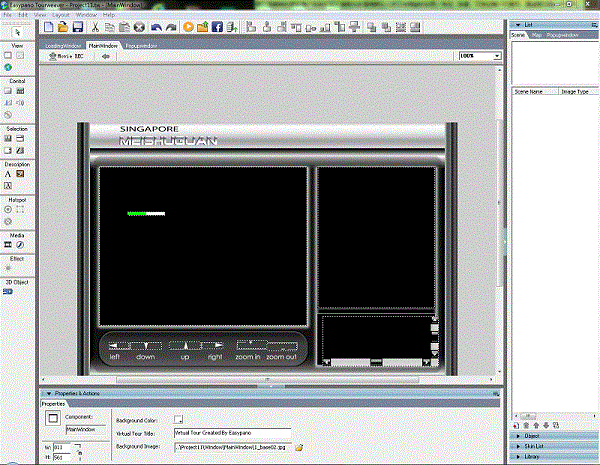Collapse the Properties & Actions panel
600x465 pixels.
pyautogui.click(x=49, y=393)
